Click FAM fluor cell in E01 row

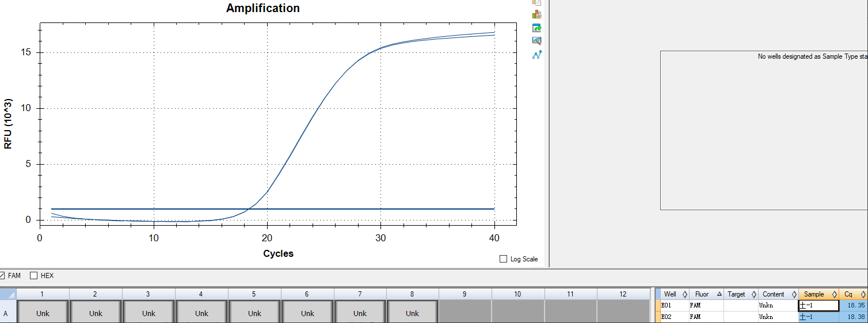click(x=706, y=306)
